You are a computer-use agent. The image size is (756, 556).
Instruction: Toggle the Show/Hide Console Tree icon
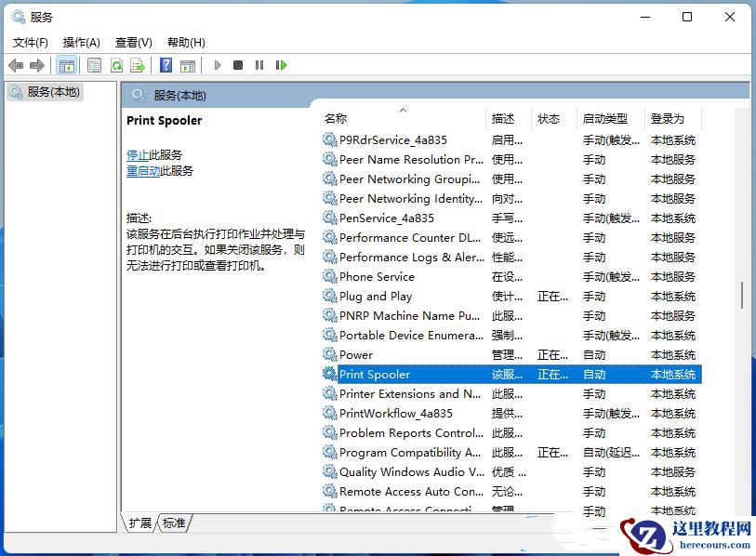66,65
